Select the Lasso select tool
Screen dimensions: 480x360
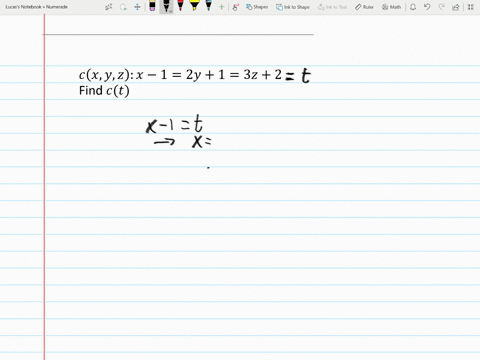pyautogui.click(x=123, y=7)
